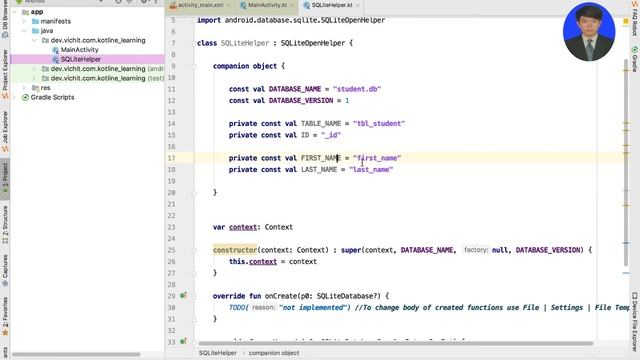Expand the kotline_learning (androidTest) package
Image resolution: width=640 pixels, height=360 pixels.
tap(34, 69)
